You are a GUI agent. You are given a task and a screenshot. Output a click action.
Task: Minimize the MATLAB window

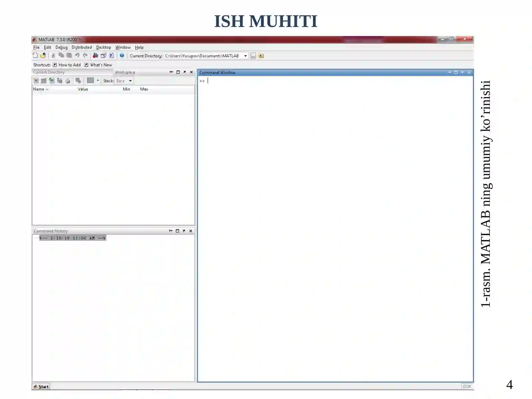click(443, 39)
